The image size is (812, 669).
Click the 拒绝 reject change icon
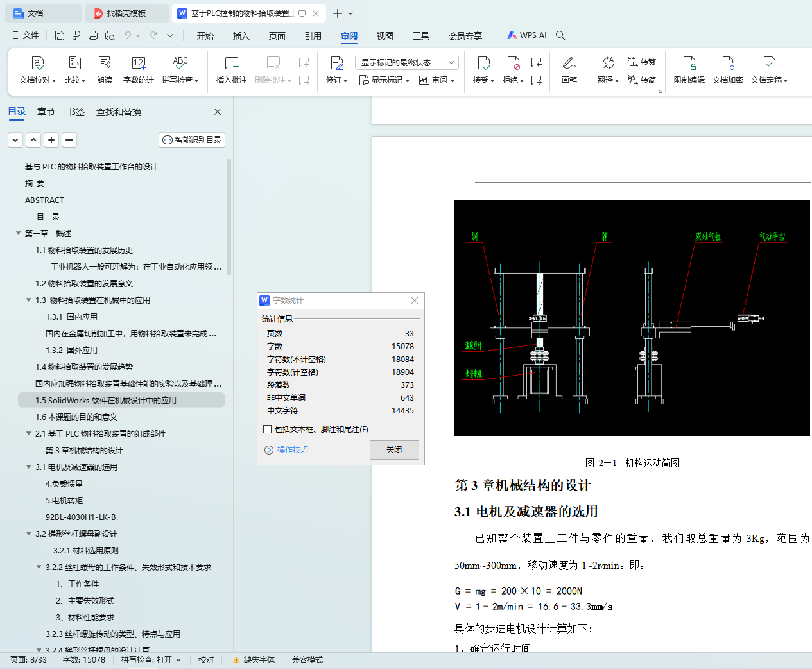[x=514, y=63]
